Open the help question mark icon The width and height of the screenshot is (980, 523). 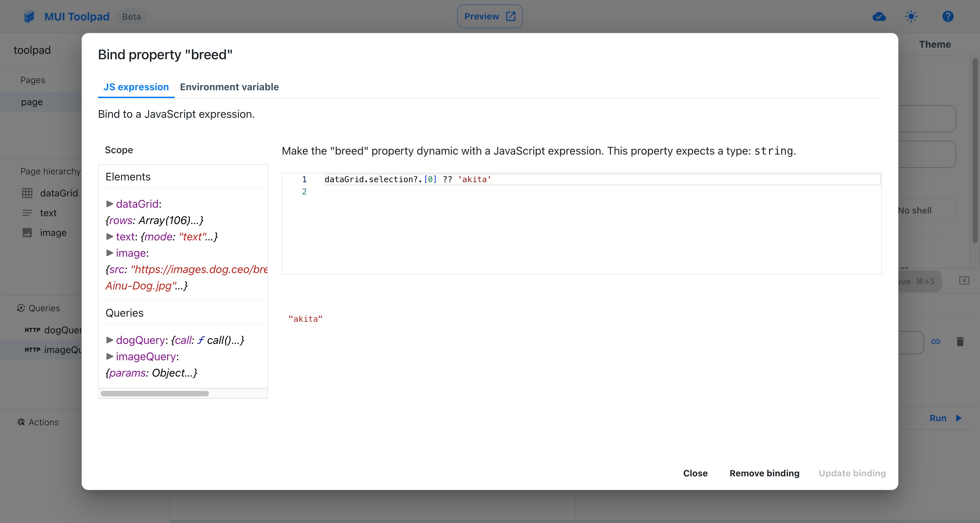948,16
